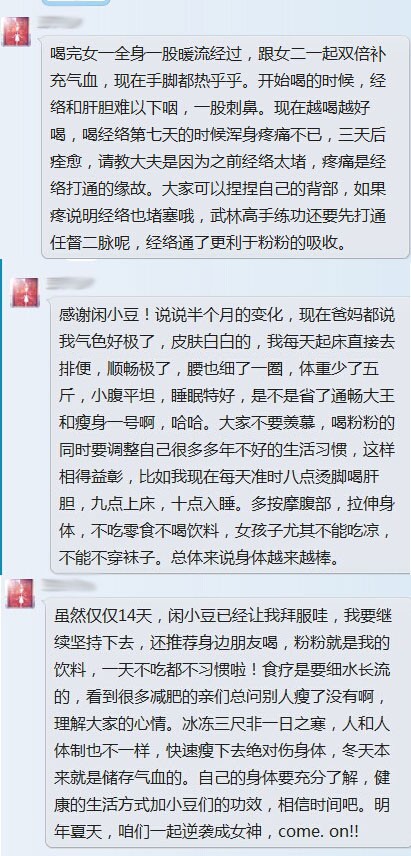Click the line starting with 相得益彰

(x=227, y=475)
